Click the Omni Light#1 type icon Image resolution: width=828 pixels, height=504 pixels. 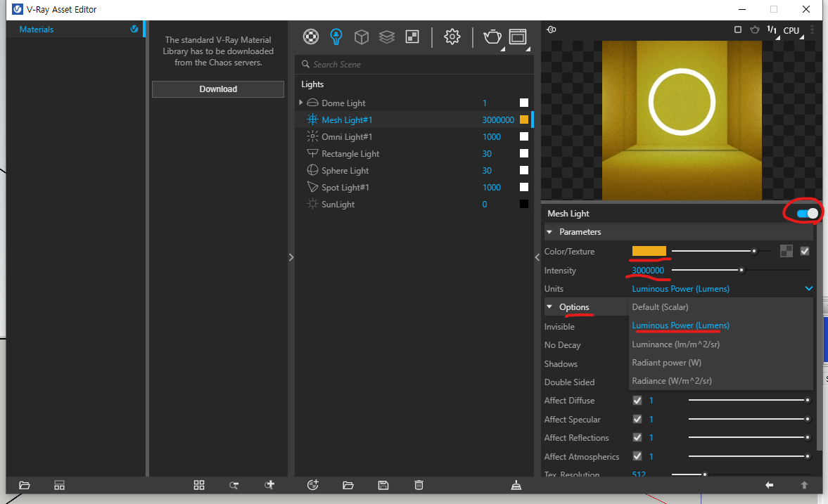pos(312,136)
